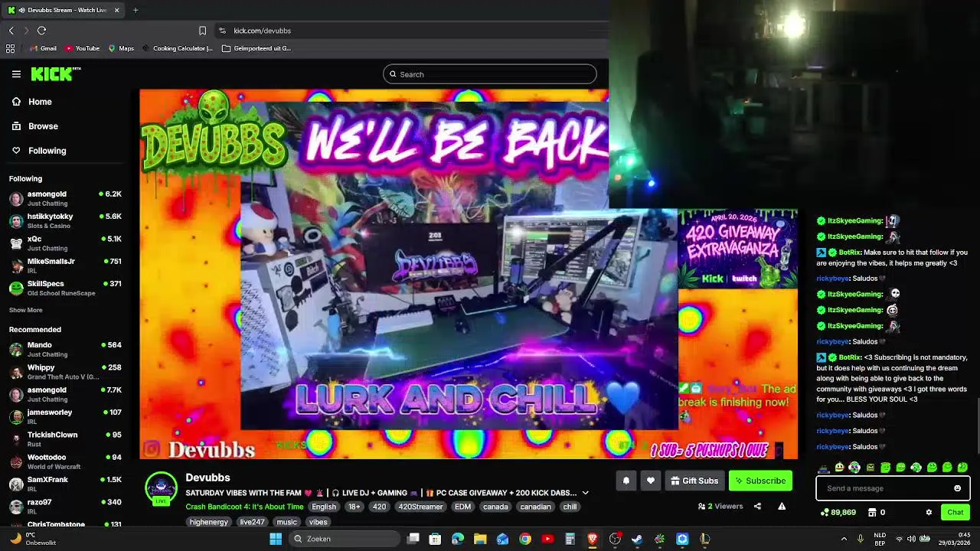The height and width of the screenshot is (551, 980).
Task: Open the Geïmporteerd uit G... bookmark folder
Action: point(256,48)
